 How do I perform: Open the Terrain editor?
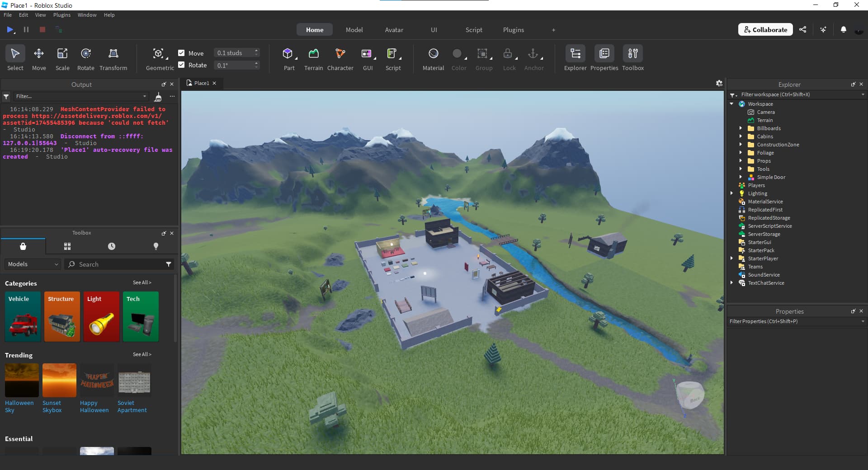pyautogui.click(x=313, y=58)
